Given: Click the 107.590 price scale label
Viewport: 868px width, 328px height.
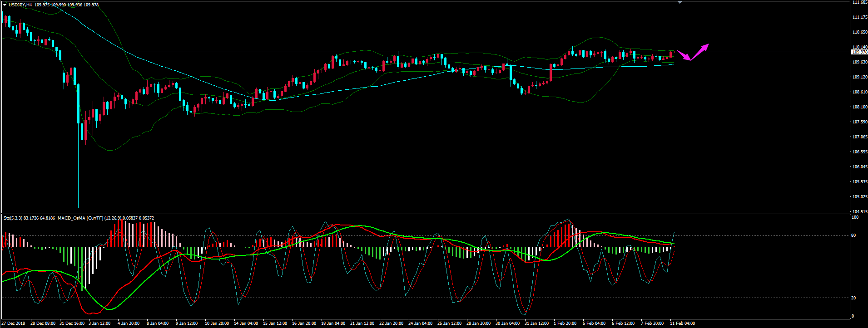Looking at the screenshot, I should click(x=860, y=122).
